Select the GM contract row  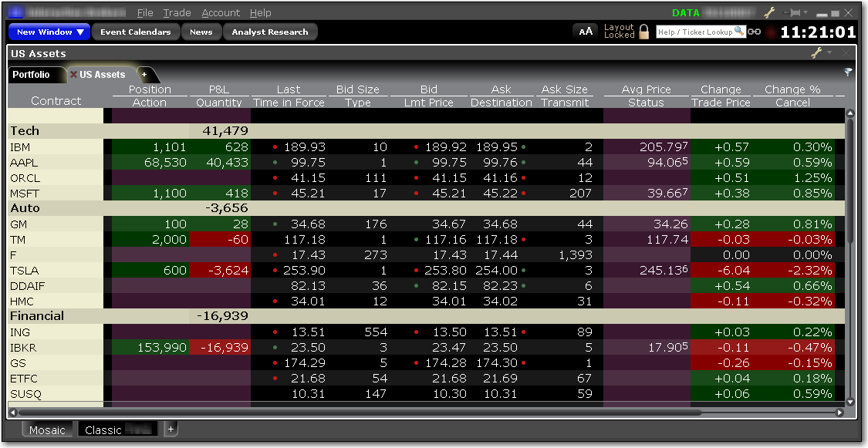click(427, 224)
